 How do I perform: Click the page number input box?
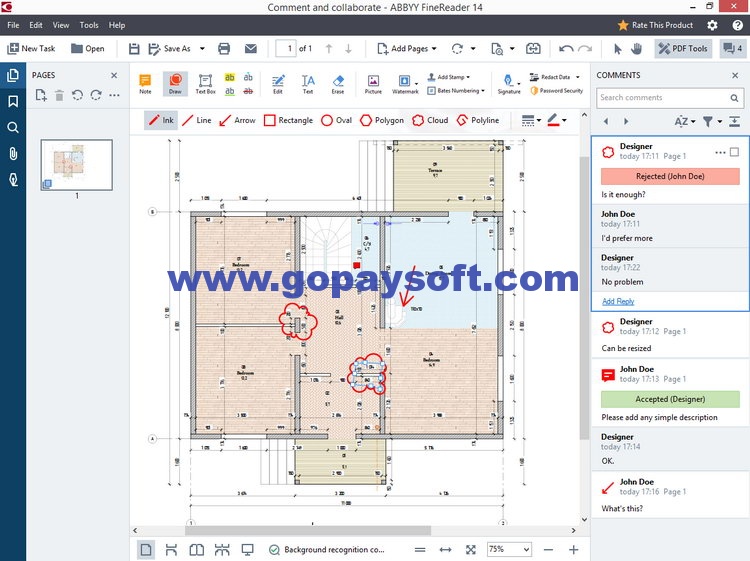(x=286, y=49)
